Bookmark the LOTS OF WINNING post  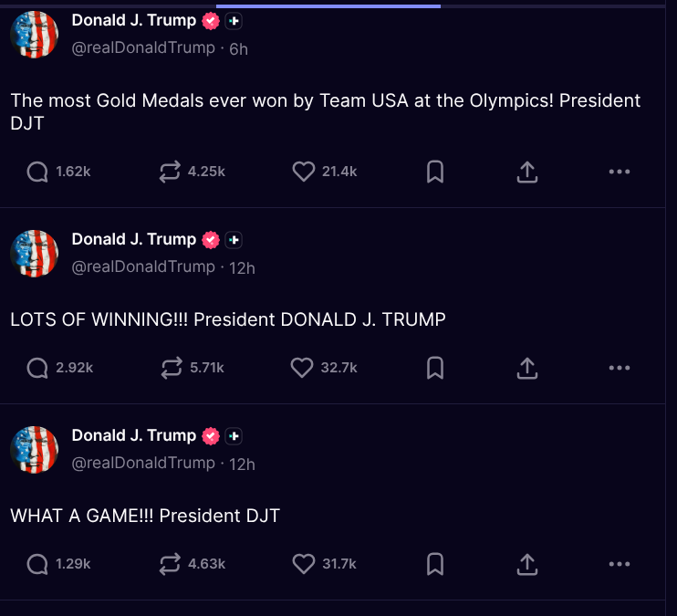pyautogui.click(x=435, y=368)
